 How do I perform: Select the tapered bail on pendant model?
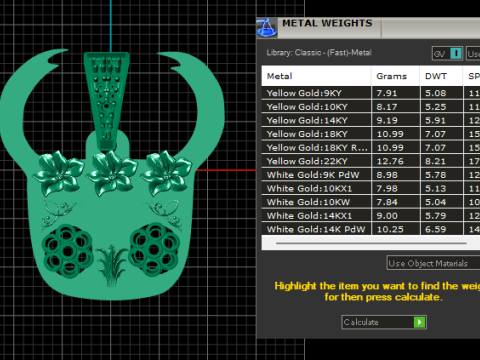coord(106,101)
